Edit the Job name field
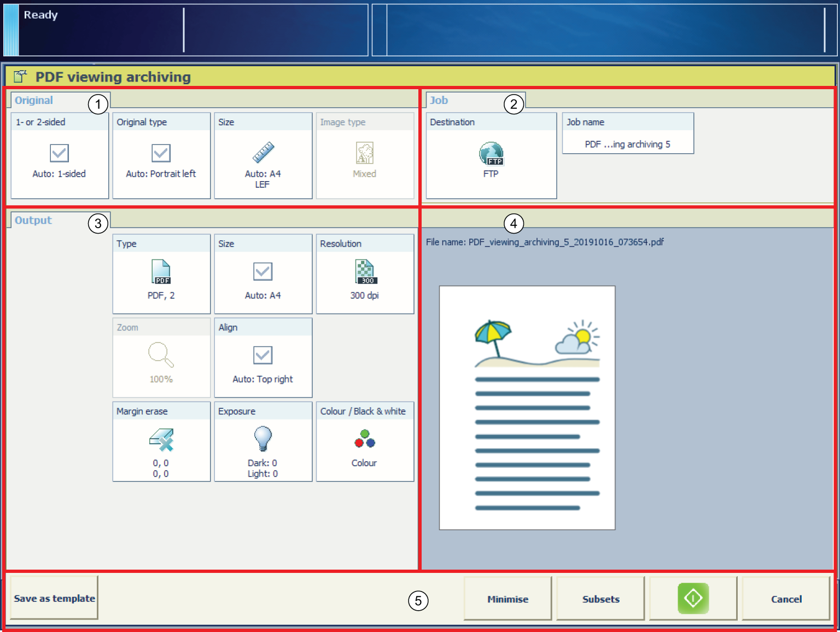 point(627,144)
